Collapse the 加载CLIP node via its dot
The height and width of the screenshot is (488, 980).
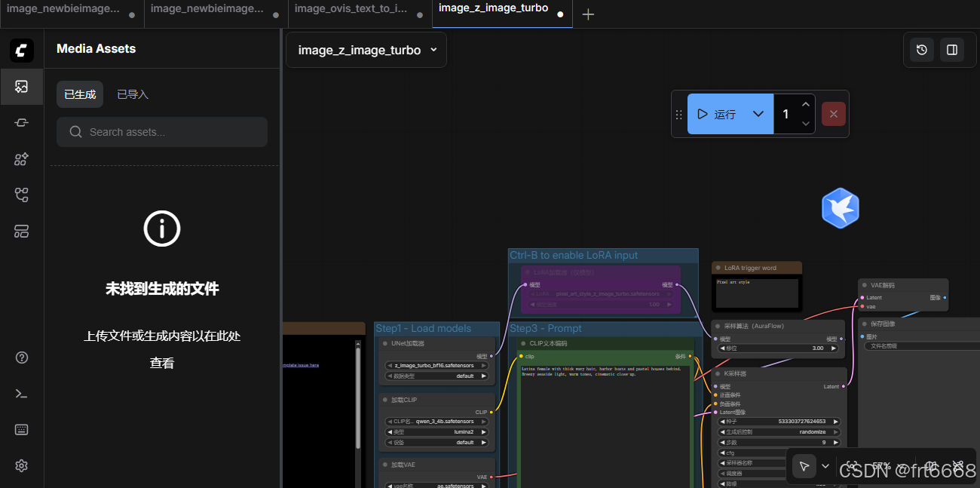[x=385, y=400]
